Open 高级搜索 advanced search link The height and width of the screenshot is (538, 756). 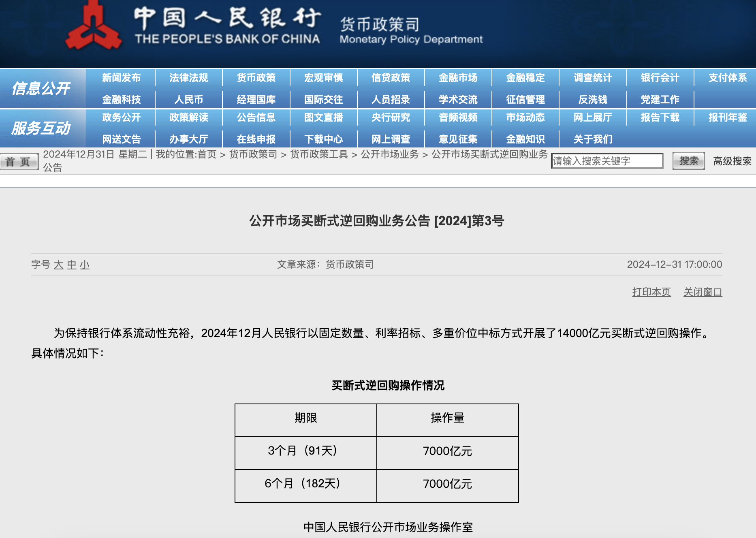[732, 161]
